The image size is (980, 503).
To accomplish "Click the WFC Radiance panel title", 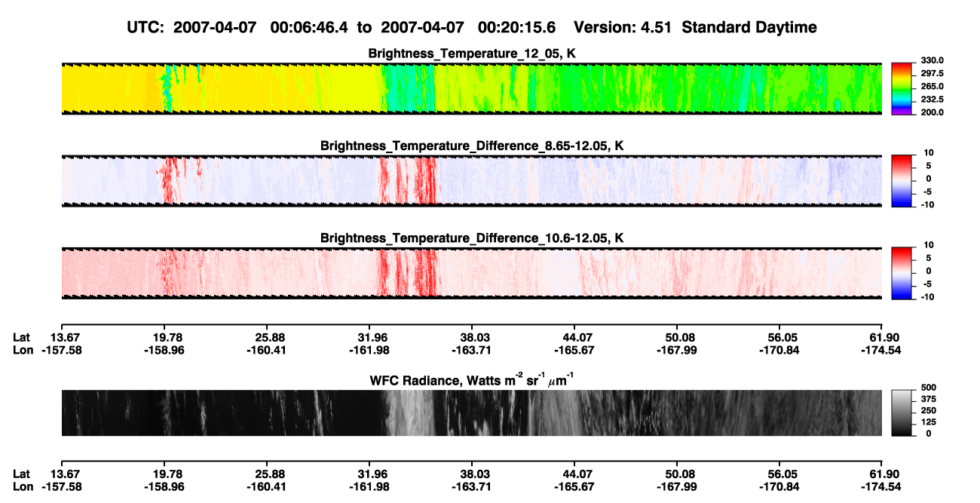I will 472,380.
